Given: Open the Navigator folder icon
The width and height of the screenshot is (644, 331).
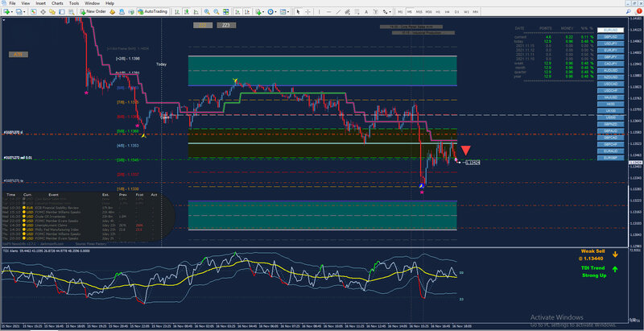Looking at the screenshot, I should click(52, 11).
